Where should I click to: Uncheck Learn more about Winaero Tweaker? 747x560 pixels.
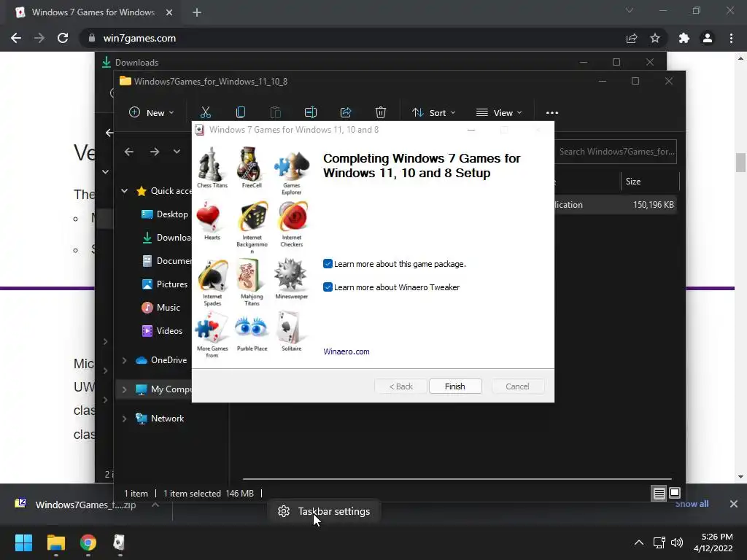point(328,287)
